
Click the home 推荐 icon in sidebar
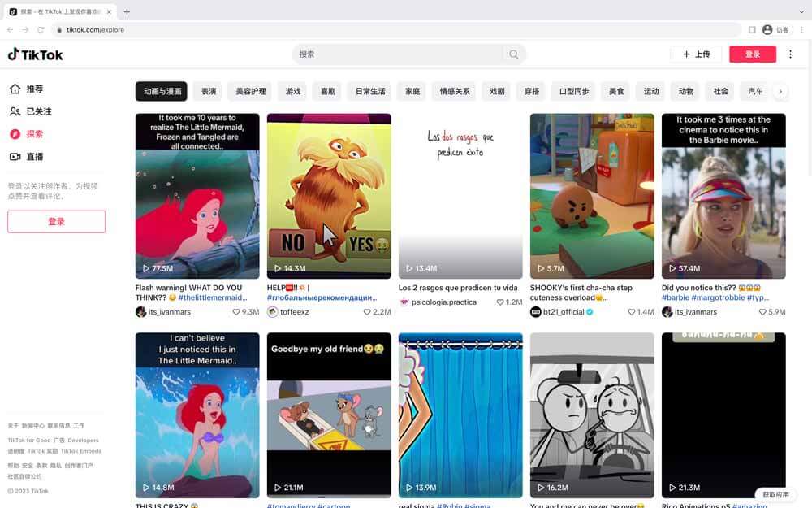pyautogui.click(x=15, y=89)
